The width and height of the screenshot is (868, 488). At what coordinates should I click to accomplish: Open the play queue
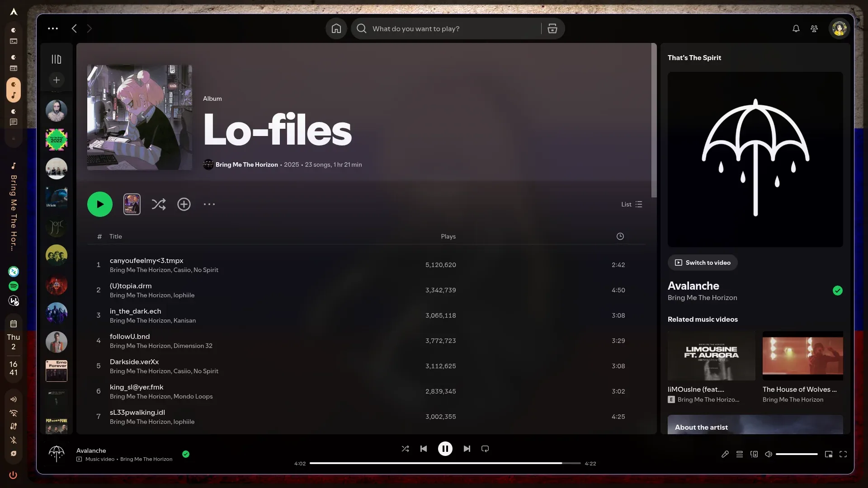tap(740, 454)
